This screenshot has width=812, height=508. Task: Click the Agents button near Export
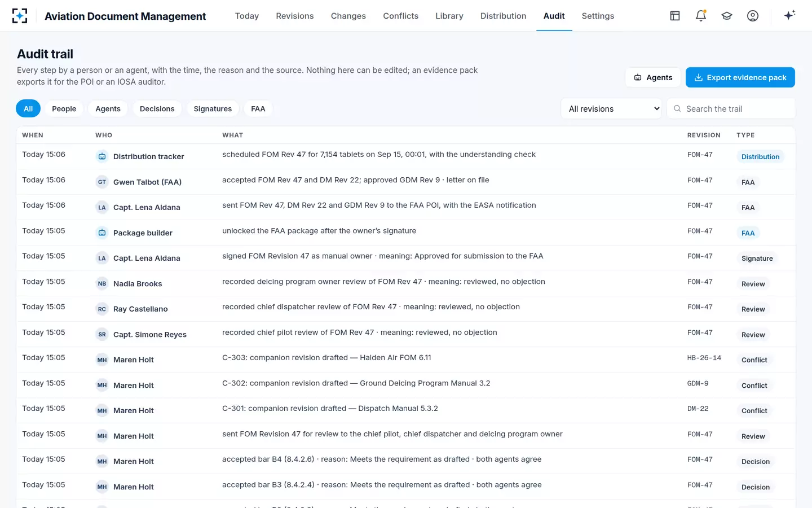653,77
